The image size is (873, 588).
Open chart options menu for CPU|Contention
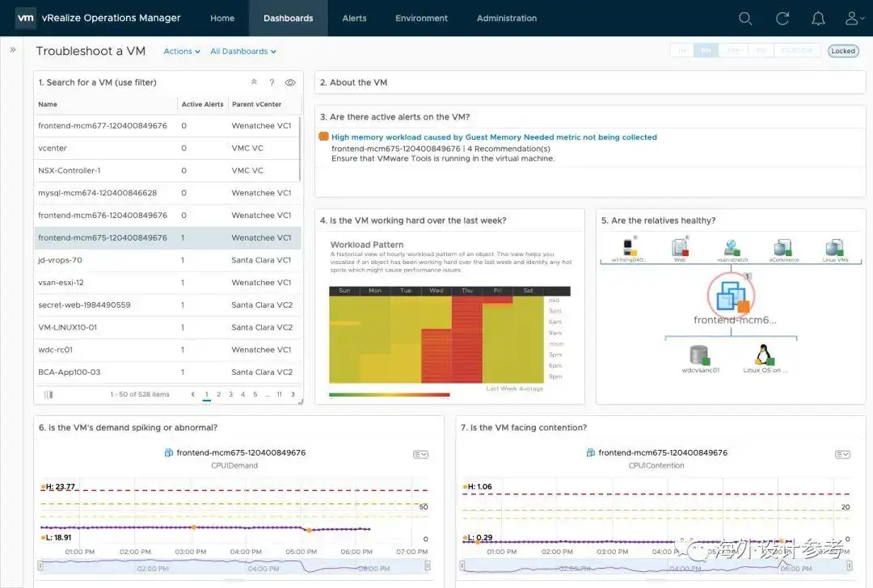click(x=842, y=455)
